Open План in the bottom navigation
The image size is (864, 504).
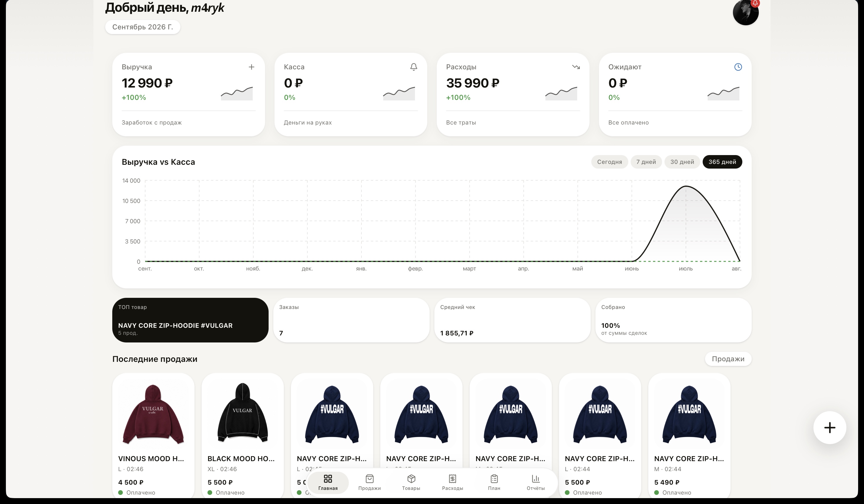click(494, 483)
